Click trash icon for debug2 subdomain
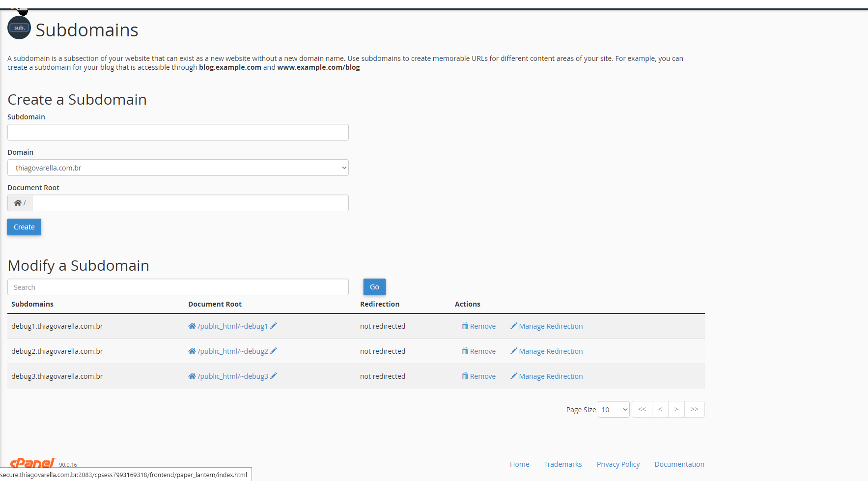This screenshot has height=481, width=868. tap(465, 351)
